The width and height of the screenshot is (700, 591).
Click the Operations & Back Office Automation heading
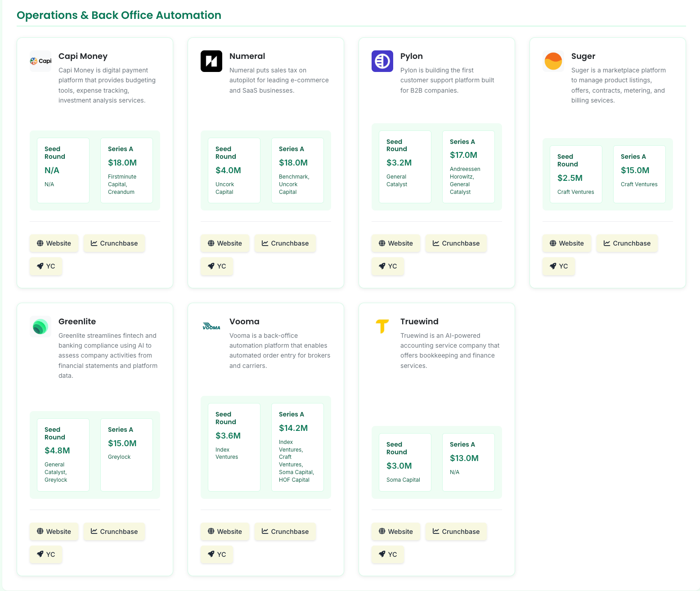click(x=119, y=15)
